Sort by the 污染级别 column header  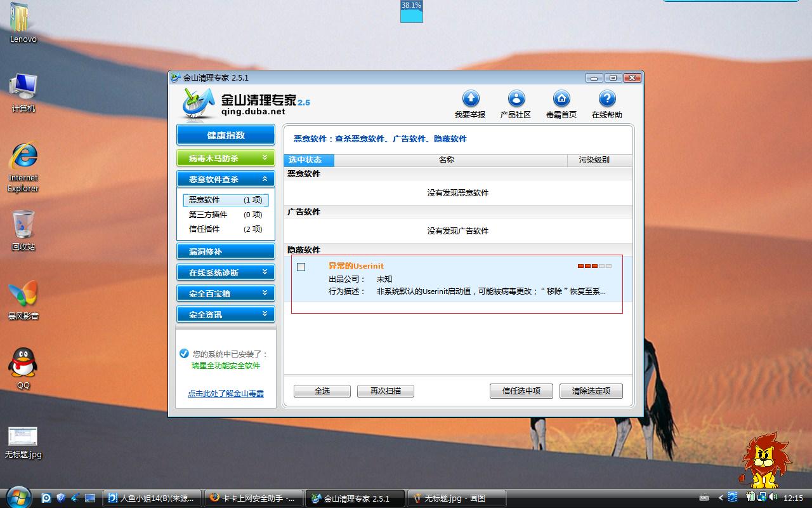(599, 160)
